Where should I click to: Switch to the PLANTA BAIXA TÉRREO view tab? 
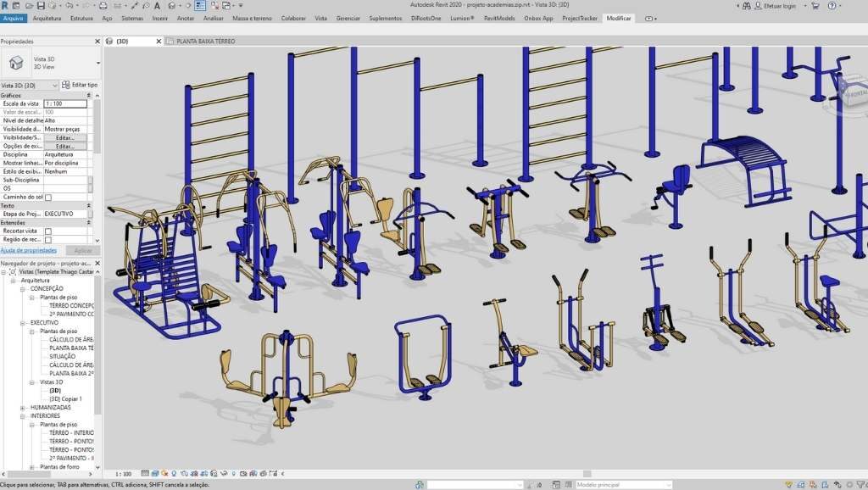click(x=205, y=41)
